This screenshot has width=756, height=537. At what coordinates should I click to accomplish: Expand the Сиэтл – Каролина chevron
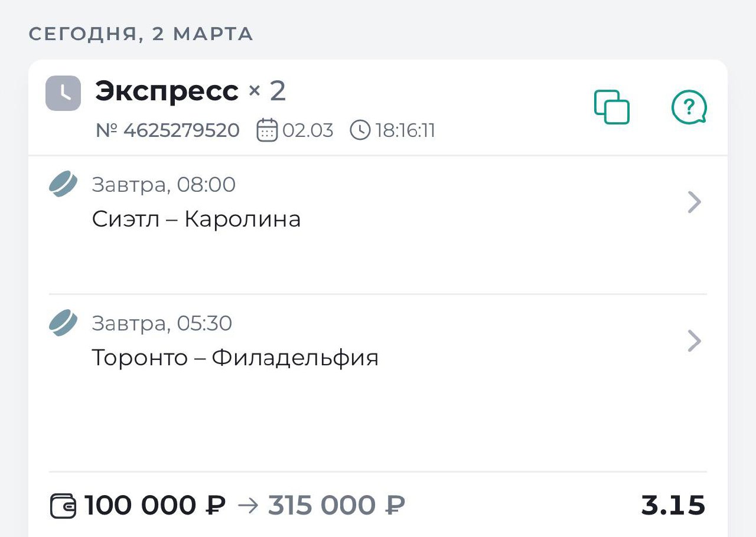click(x=695, y=202)
